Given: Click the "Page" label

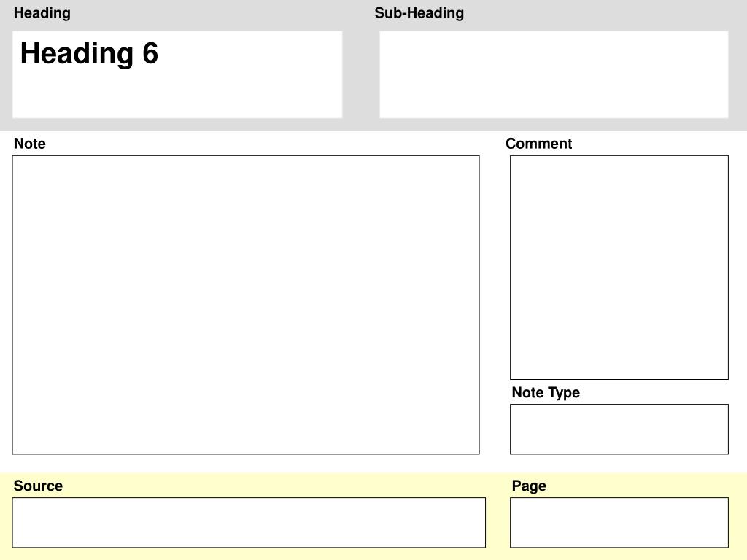Looking at the screenshot, I should click(529, 486).
